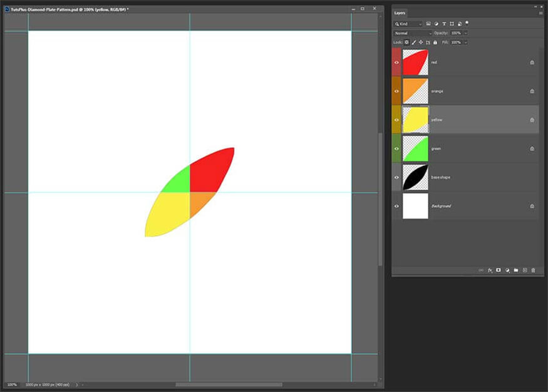The height and width of the screenshot is (392, 548).
Task: Click the Opacity 100% field
Action: 457,33
